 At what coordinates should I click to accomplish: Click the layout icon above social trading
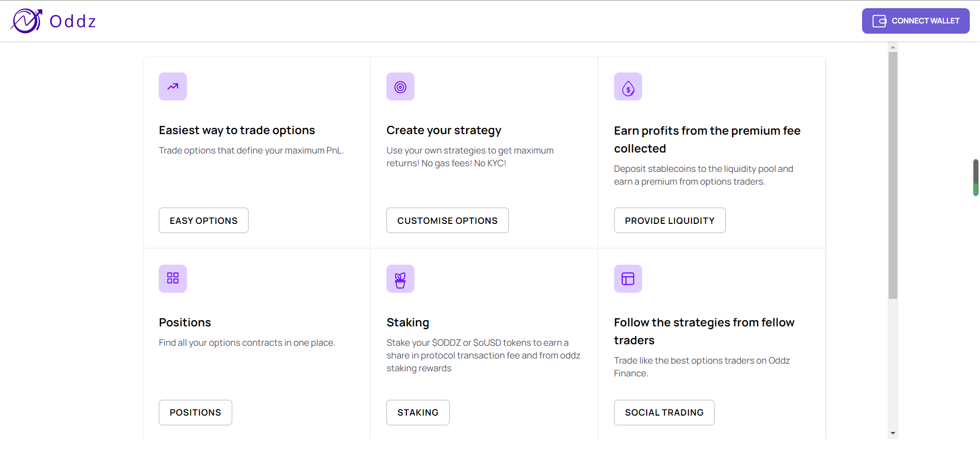coord(628,278)
